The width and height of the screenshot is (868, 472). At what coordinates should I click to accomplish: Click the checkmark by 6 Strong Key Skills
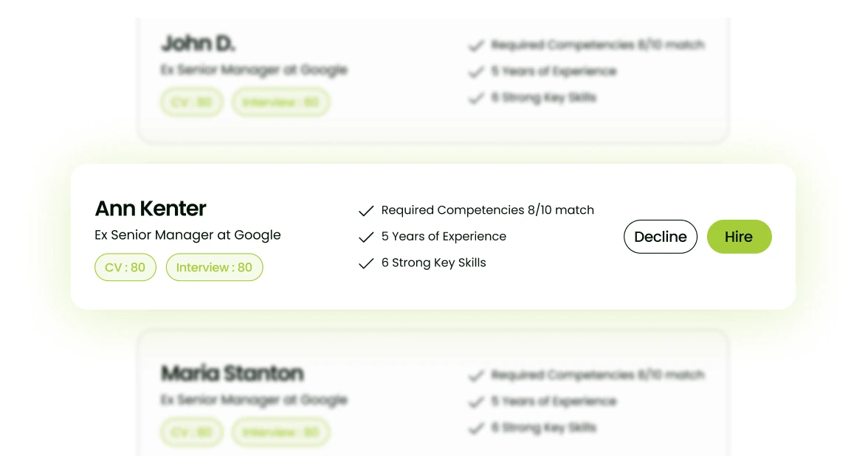coord(366,263)
